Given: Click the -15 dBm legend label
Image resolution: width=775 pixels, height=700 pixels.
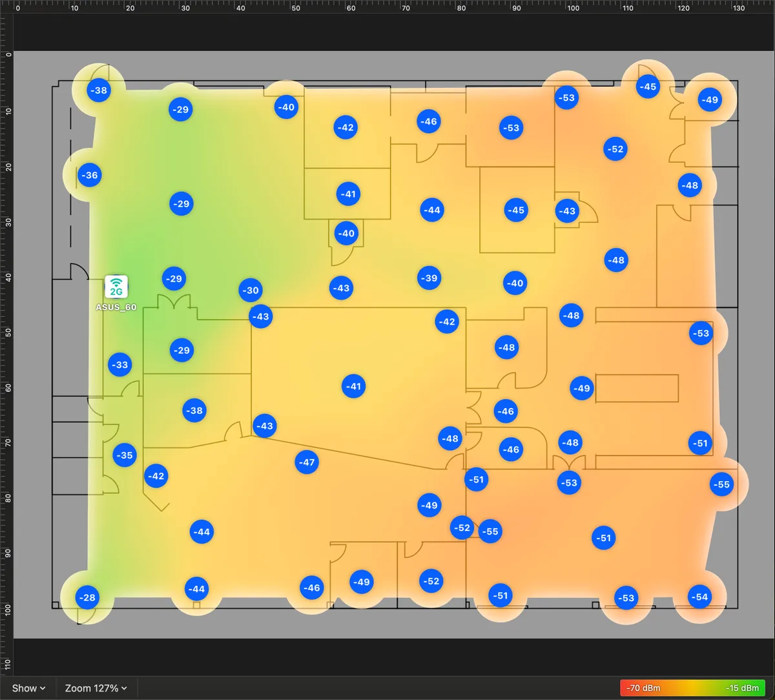Looking at the screenshot, I should tap(742, 688).
